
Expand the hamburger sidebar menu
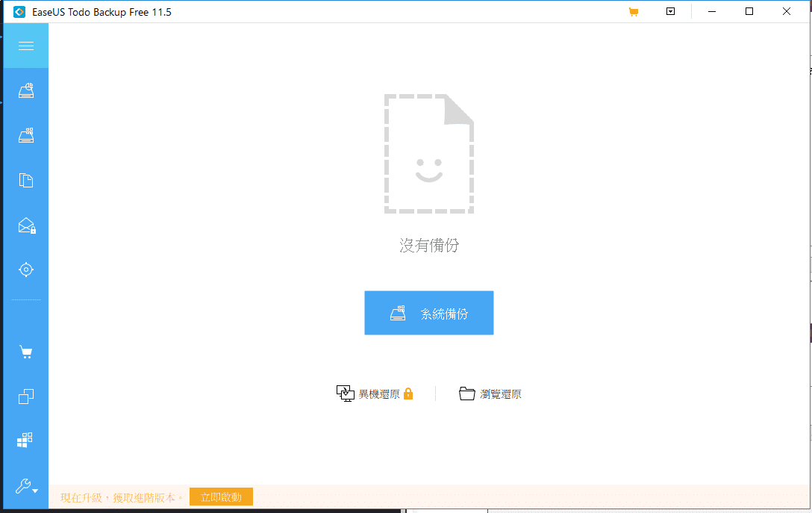[26, 46]
